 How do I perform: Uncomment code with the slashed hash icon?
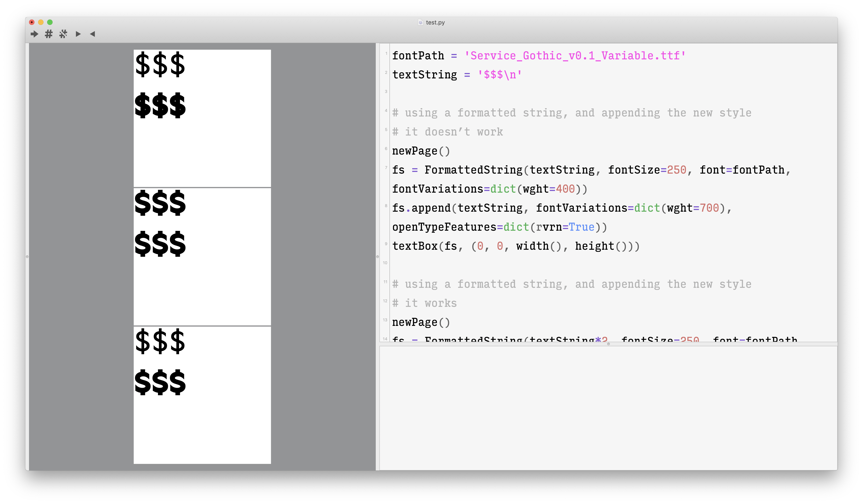(63, 34)
